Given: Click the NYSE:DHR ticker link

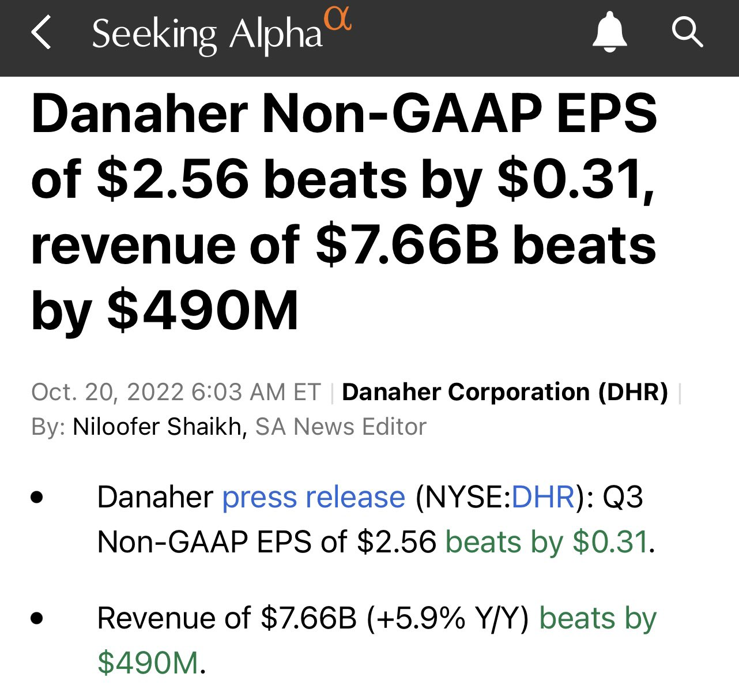Looking at the screenshot, I should click(x=543, y=497).
